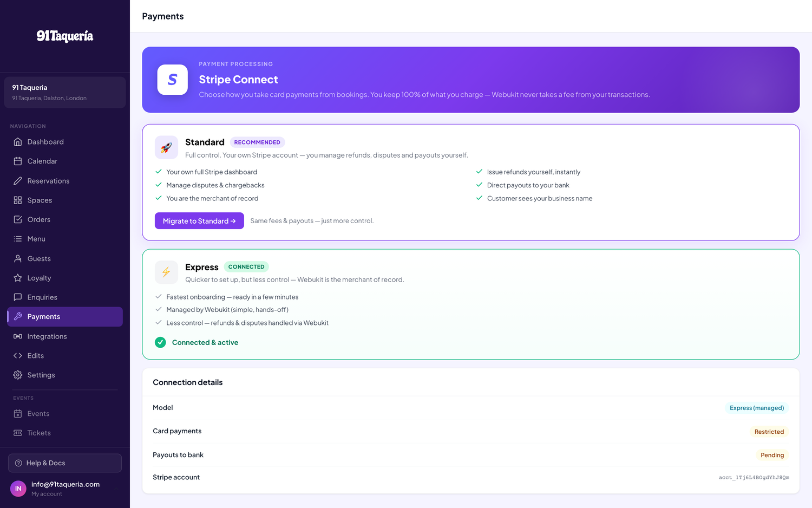Click the Stripe account ID acct_1Tj6L4BOgdYhJ8Qm

point(754,478)
